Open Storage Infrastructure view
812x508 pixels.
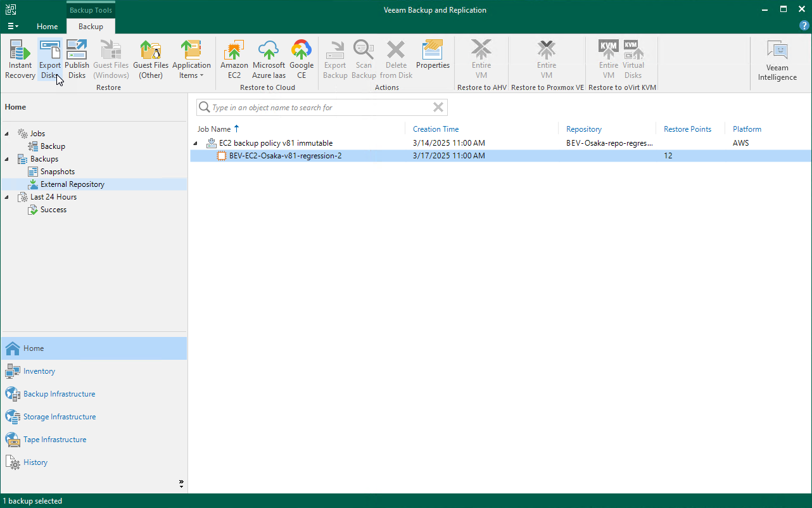click(94, 417)
